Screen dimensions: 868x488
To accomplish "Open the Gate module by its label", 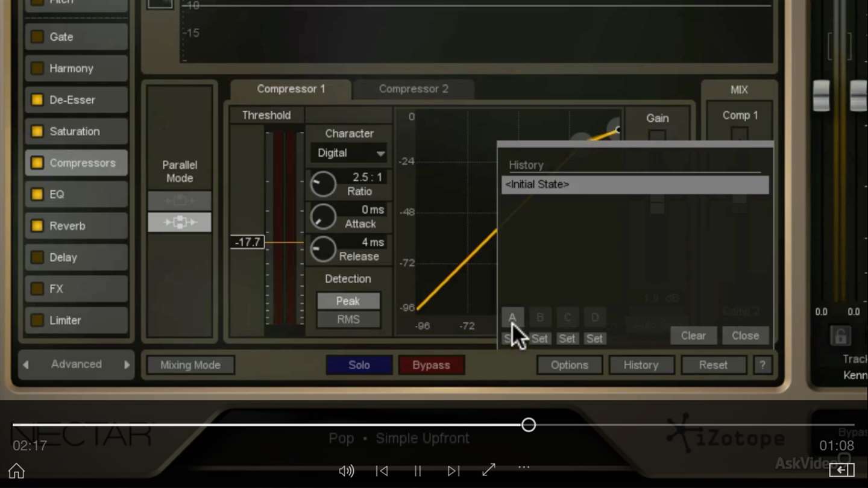I will [x=61, y=37].
